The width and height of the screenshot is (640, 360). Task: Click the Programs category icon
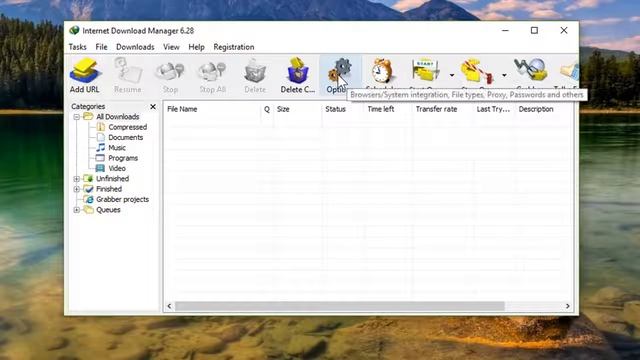coord(100,158)
